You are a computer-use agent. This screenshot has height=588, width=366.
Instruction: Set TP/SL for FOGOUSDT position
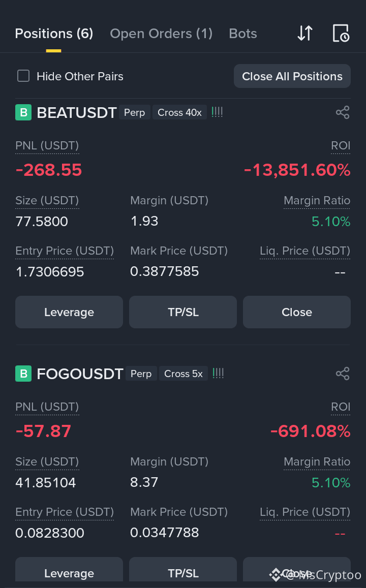point(183,572)
